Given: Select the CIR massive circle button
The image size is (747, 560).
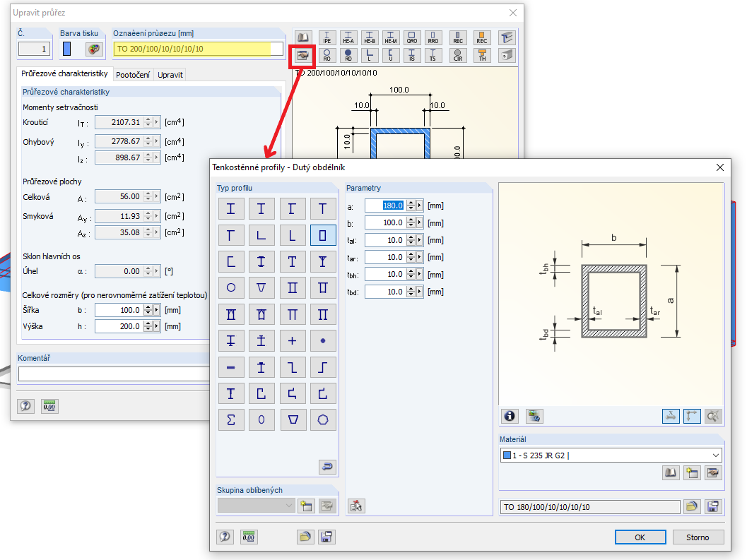Looking at the screenshot, I should (x=458, y=55).
